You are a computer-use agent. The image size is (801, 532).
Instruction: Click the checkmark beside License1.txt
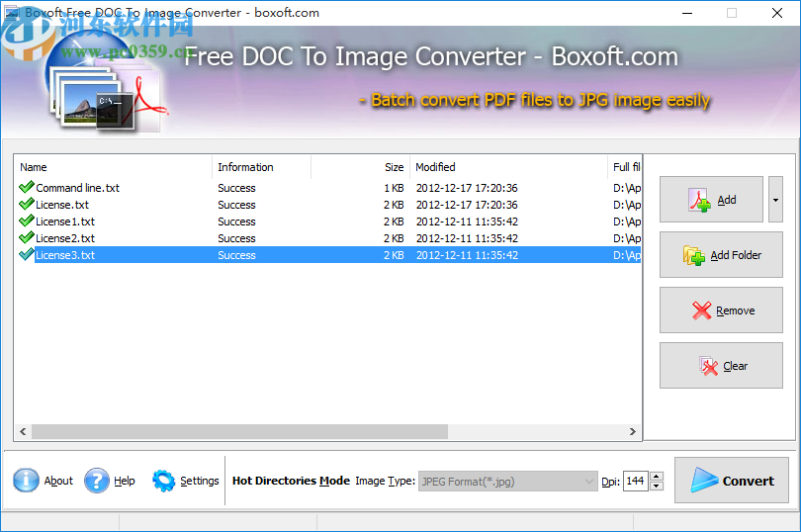click(27, 221)
